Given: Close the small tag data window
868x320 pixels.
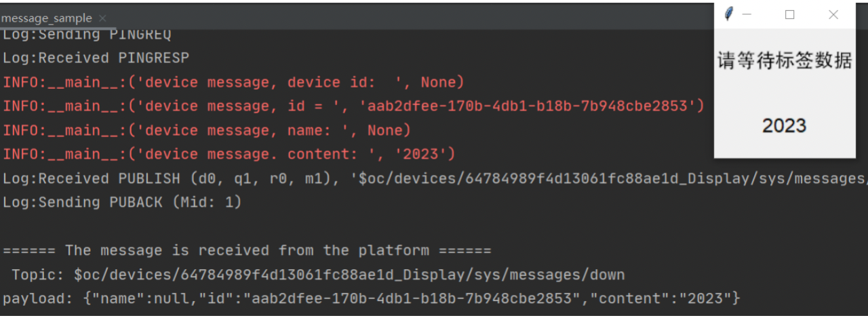Looking at the screenshot, I should (833, 14).
